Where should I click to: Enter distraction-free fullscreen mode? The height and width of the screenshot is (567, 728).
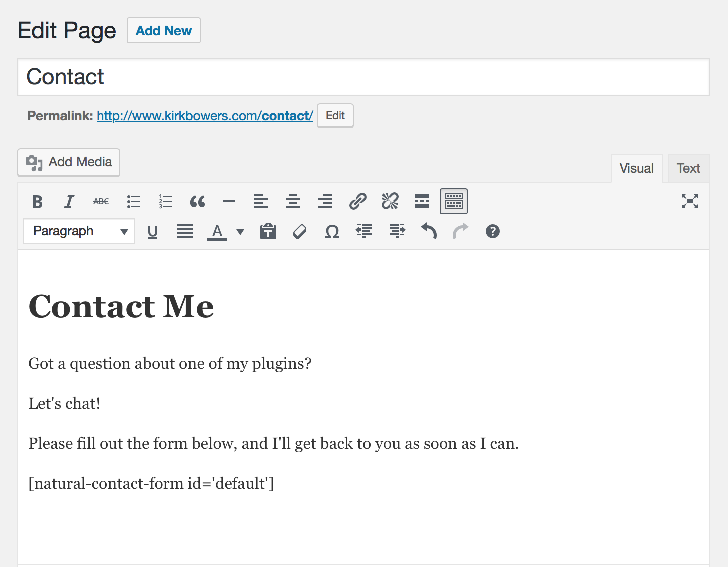coord(690,201)
